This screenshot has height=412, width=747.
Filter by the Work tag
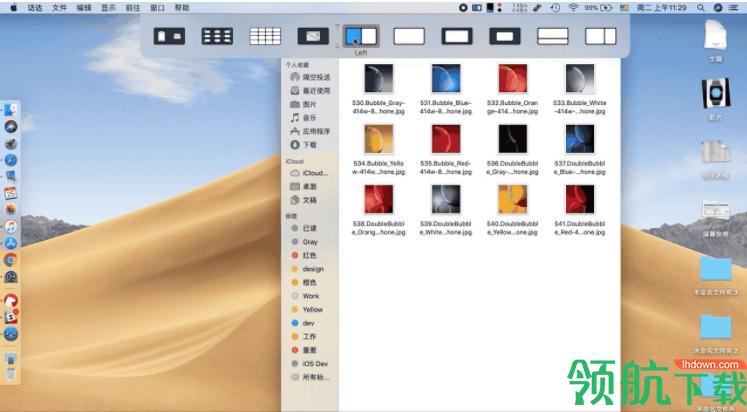(305, 296)
